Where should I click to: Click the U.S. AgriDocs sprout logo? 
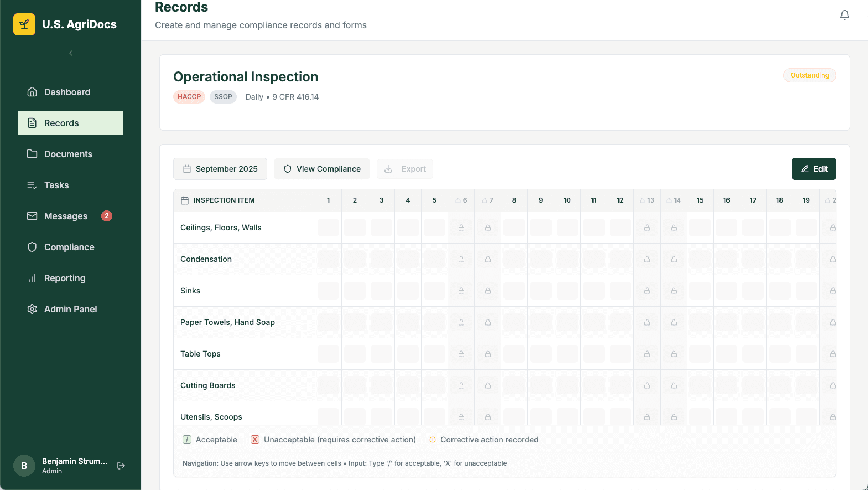(24, 24)
